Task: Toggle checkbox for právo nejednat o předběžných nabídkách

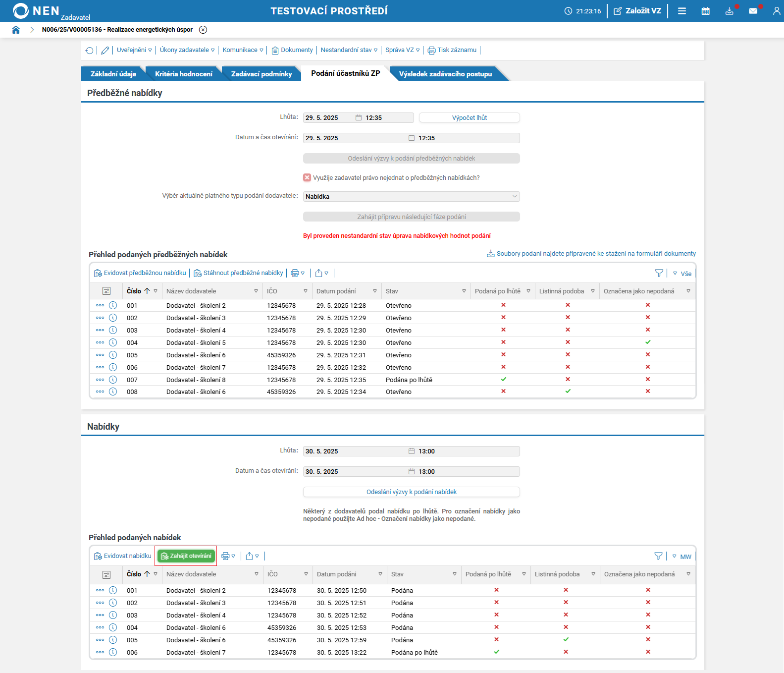Action: coord(307,177)
